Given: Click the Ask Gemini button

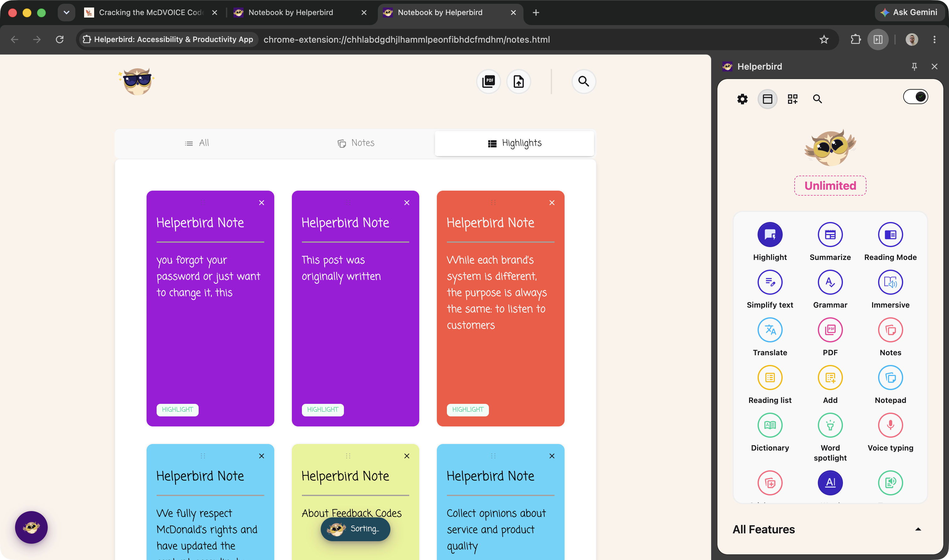Looking at the screenshot, I should click(x=910, y=13).
